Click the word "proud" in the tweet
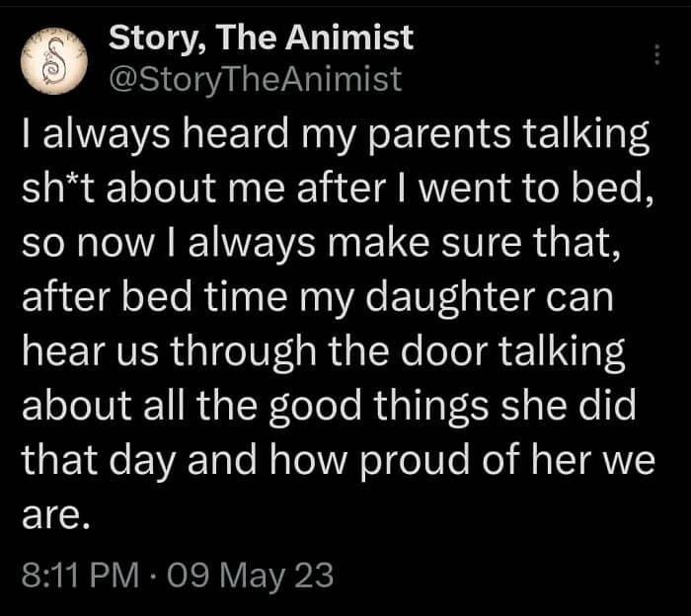Screen dimensions: 691x616 (415, 462)
